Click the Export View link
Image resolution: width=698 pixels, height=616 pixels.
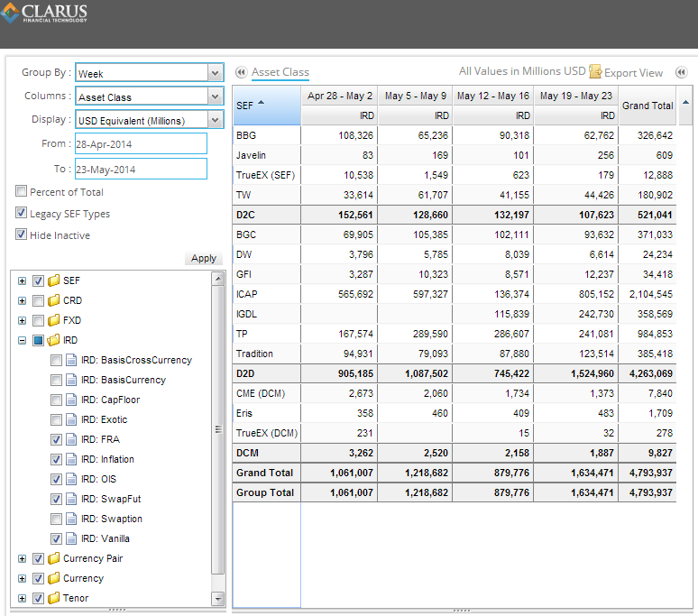(633, 72)
